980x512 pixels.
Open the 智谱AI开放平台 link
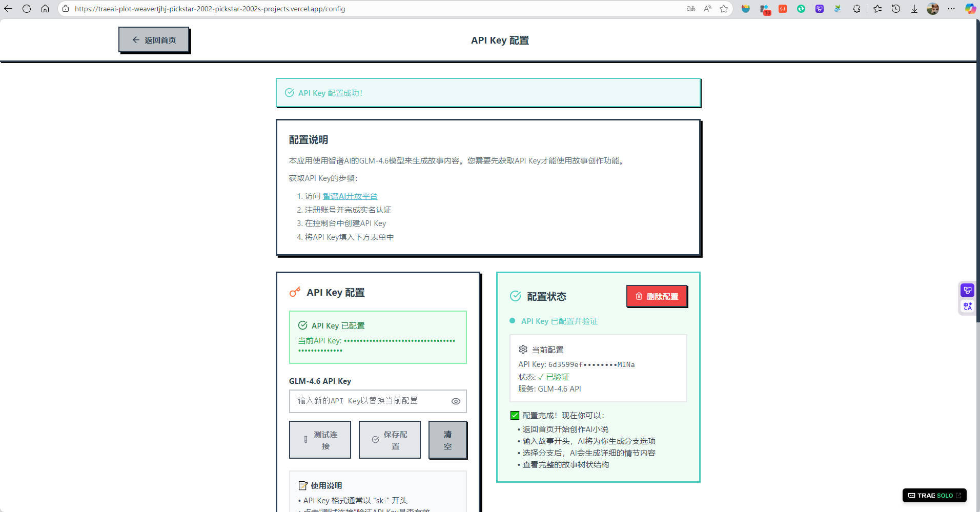tap(349, 196)
